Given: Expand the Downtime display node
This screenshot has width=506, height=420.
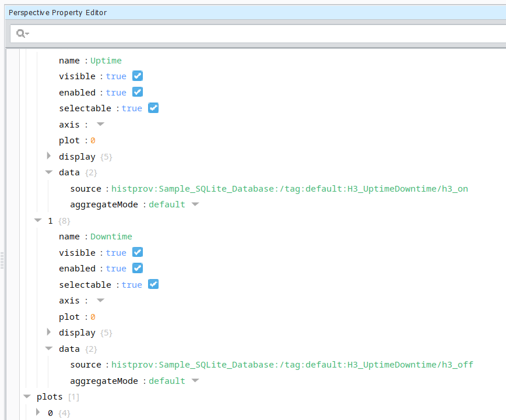Looking at the screenshot, I should point(49,332).
